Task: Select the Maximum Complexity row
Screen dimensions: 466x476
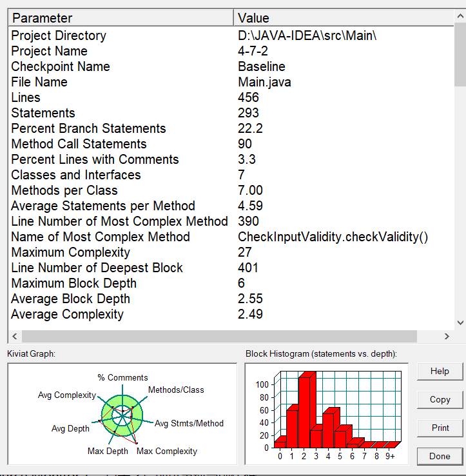Action: tap(231, 252)
